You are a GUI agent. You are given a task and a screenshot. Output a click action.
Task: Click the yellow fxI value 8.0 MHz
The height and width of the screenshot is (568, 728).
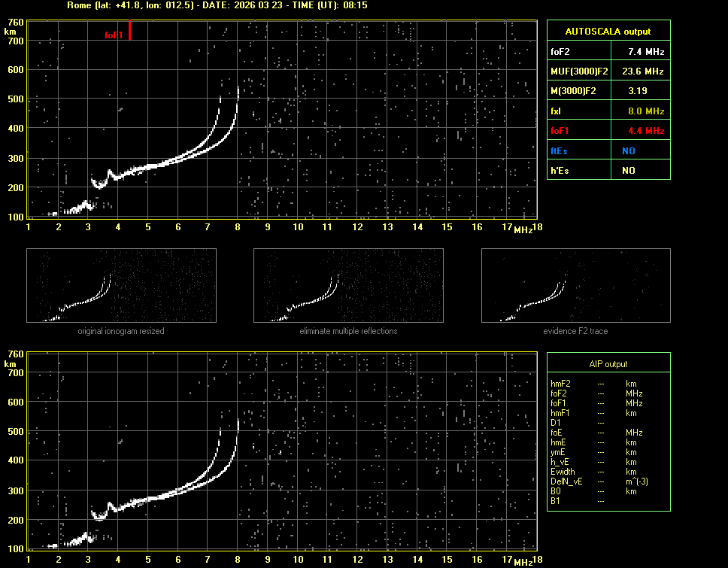tap(639, 111)
